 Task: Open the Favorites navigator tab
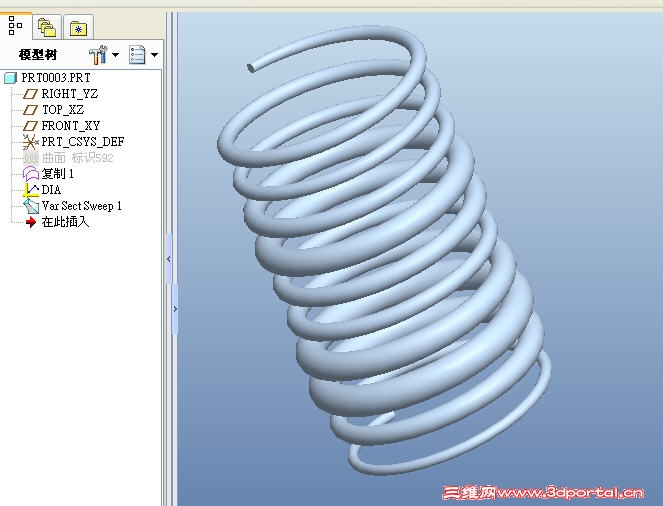click(x=78, y=28)
